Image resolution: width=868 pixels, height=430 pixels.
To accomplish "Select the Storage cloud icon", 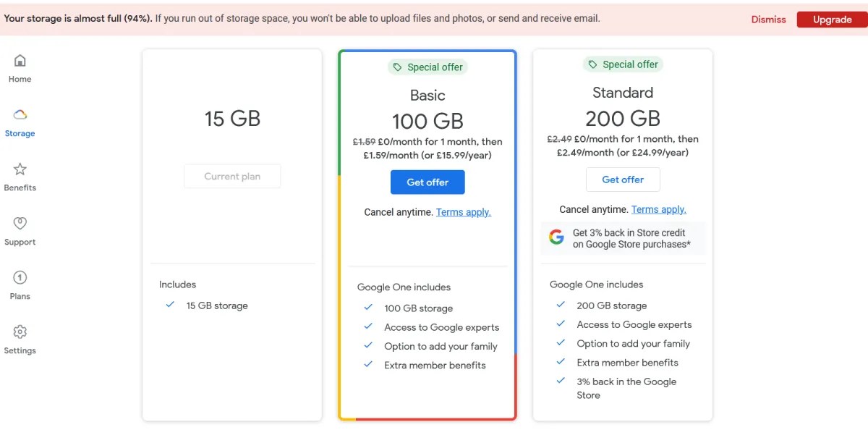I will coord(20,115).
